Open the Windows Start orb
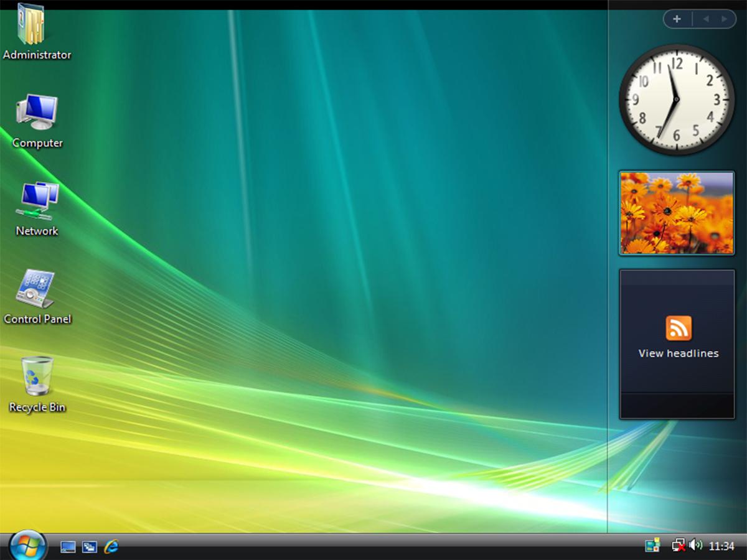 (x=28, y=546)
